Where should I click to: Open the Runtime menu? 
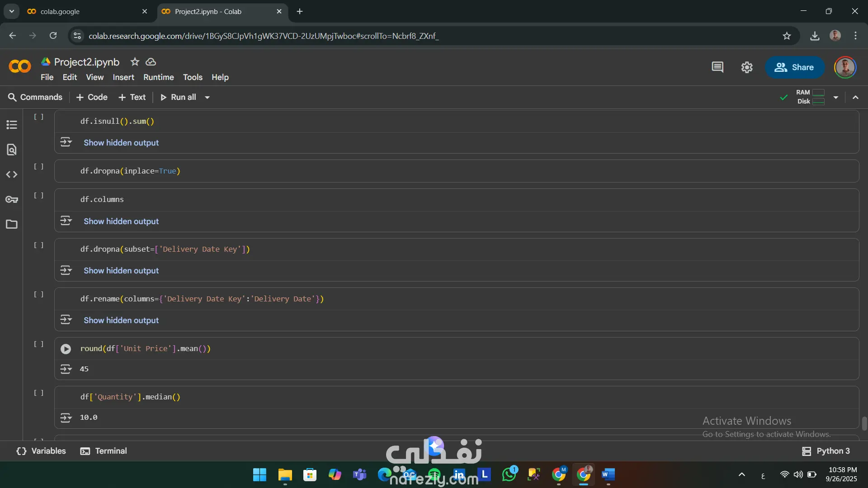point(158,77)
